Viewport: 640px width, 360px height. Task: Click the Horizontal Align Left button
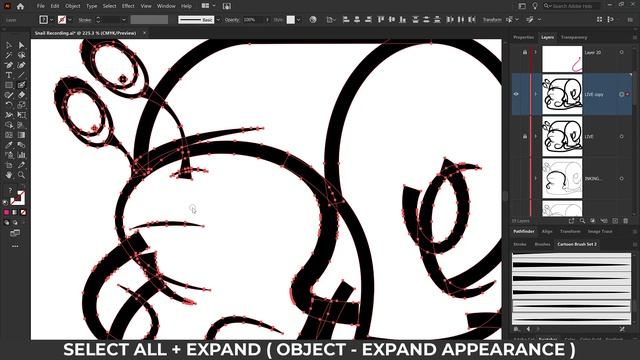(346, 20)
